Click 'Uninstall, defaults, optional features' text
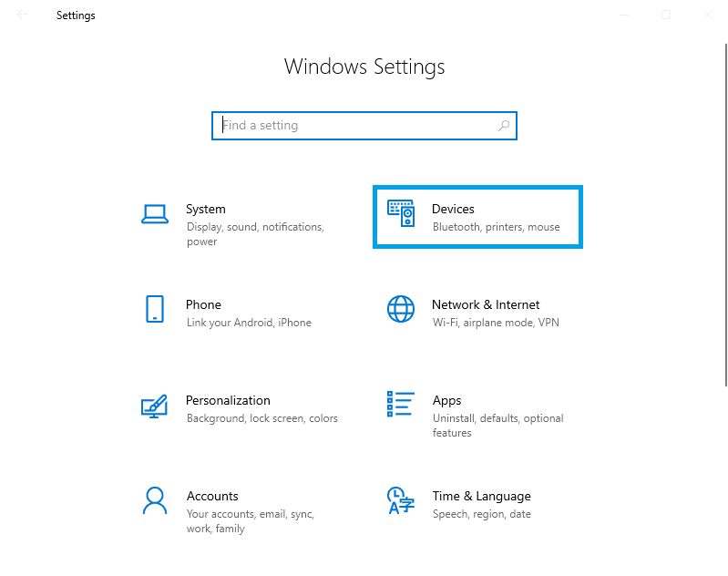Screen dimensions: 728x576 (497, 425)
